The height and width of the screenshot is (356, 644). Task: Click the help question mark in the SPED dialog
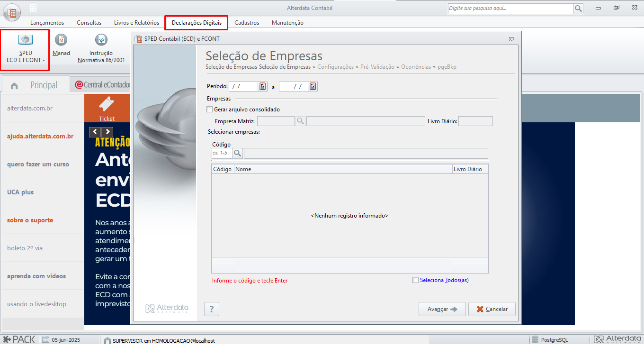211,309
